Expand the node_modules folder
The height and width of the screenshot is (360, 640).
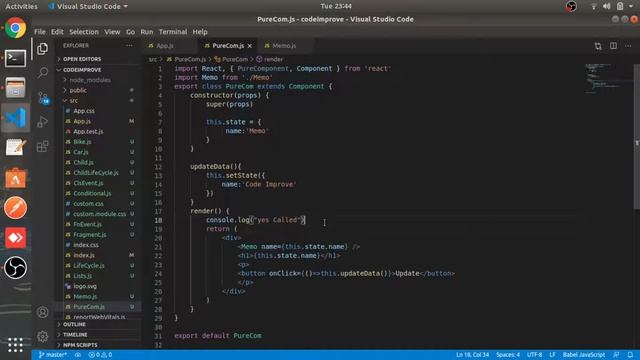90,80
